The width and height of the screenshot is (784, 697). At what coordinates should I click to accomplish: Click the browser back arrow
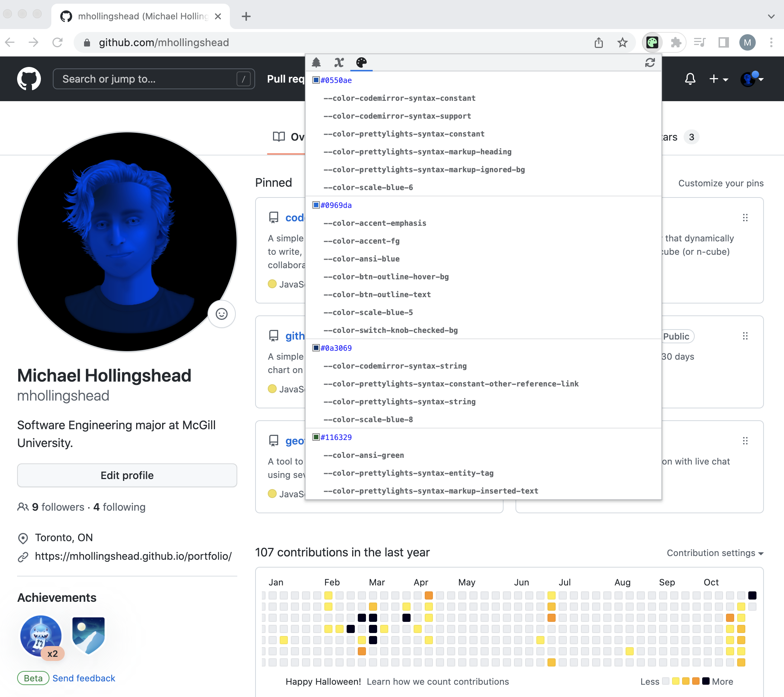point(10,42)
